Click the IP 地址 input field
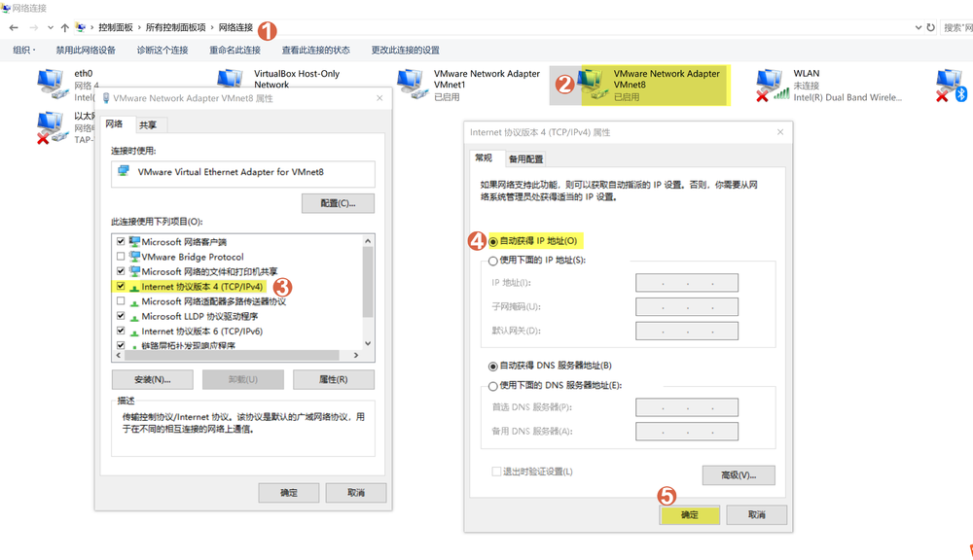The height and width of the screenshot is (560, 973). [x=687, y=283]
